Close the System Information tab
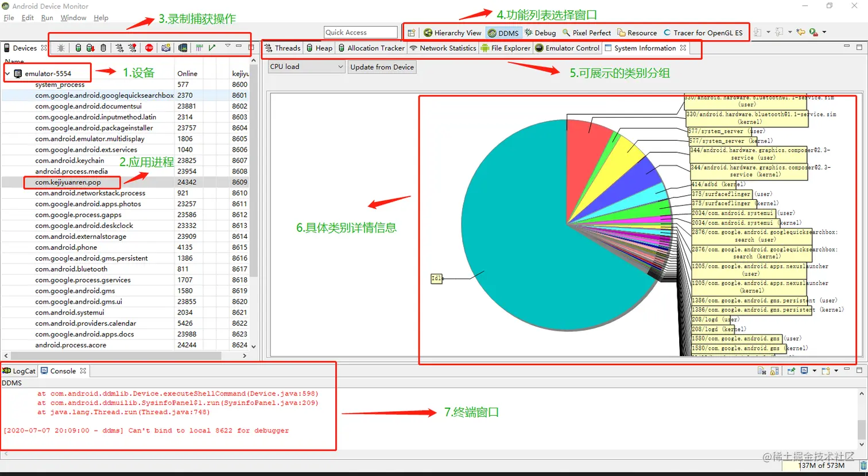This screenshot has height=476, width=868. pos(683,48)
